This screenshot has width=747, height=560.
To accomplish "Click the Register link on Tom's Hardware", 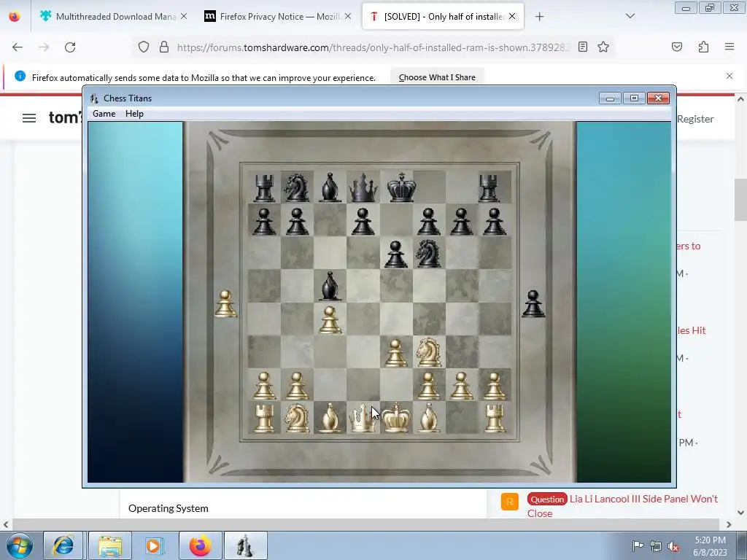I will click(695, 119).
